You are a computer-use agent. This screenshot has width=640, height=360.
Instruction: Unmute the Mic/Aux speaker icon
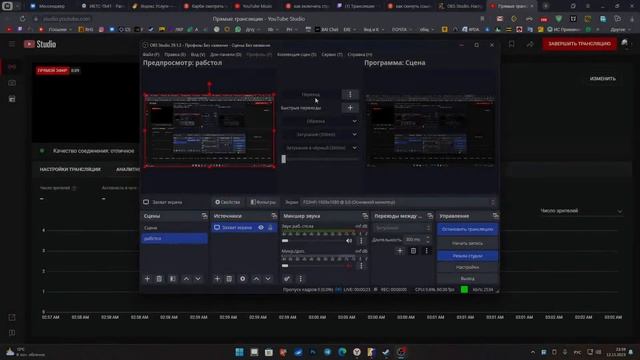point(349,266)
